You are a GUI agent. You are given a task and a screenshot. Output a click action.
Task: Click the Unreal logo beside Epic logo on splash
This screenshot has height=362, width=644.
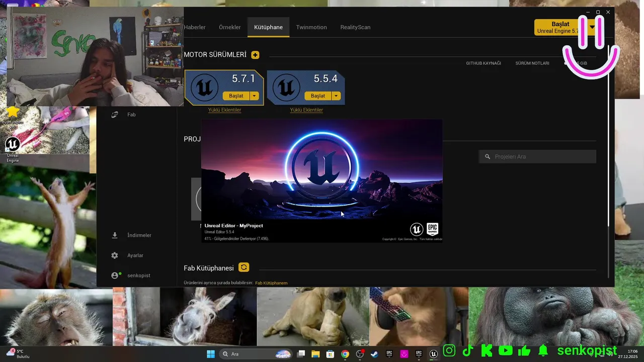[x=417, y=229]
